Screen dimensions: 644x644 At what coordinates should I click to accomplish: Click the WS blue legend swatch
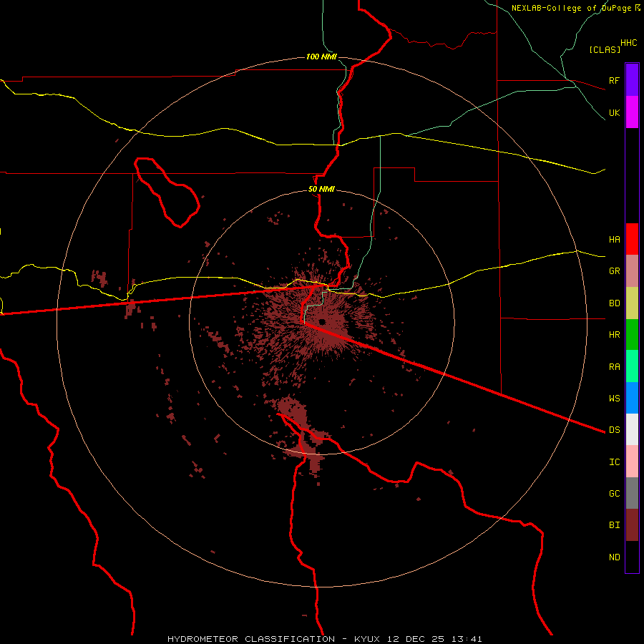click(632, 398)
